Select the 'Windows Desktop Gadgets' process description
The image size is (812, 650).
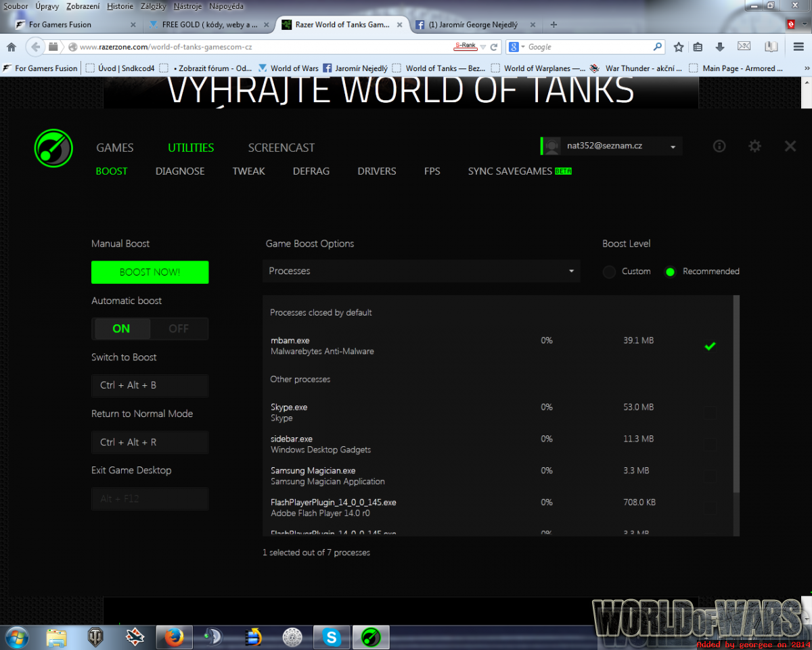pyautogui.click(x=321, y=450)
